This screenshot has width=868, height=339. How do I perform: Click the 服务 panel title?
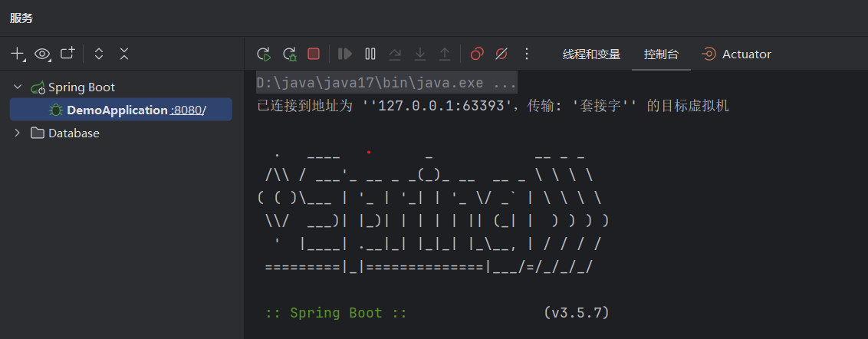pos(21,18)
